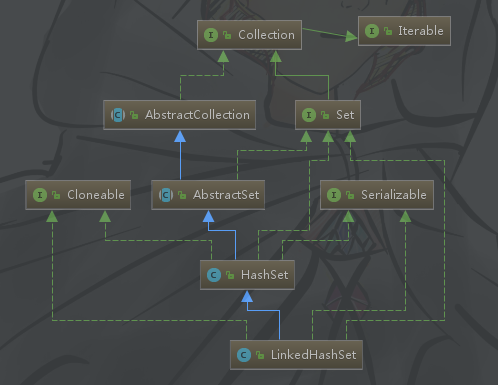Select the HashSet label text
The image size is (498, 385).
(x=265, y=275)
